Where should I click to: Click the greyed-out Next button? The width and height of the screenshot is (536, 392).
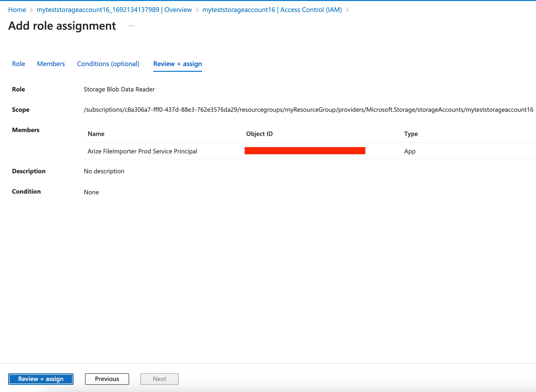coord(159,379)
